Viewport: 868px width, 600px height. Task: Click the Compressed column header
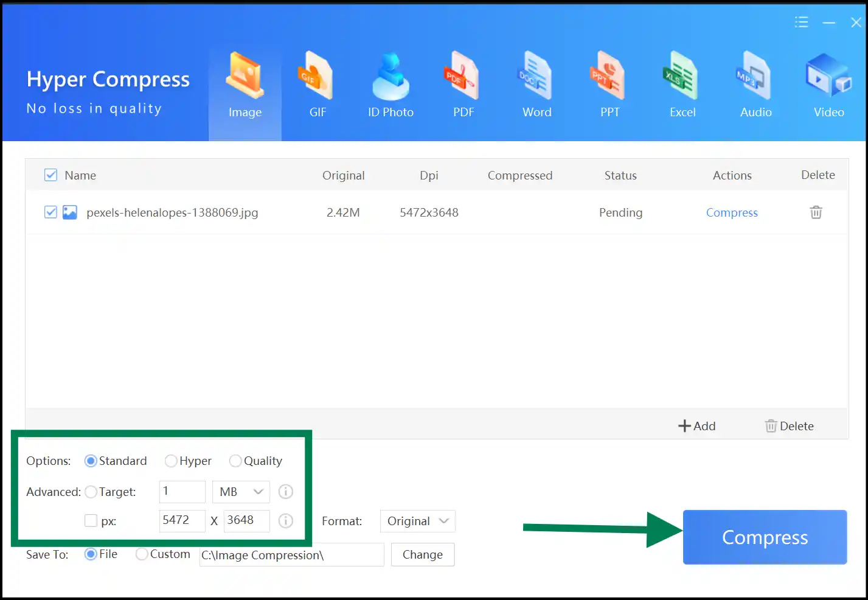(x=520, y=175)
